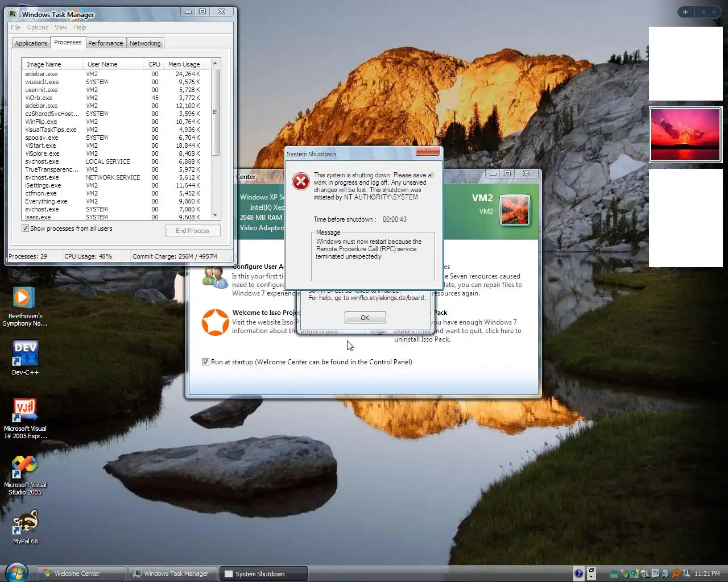Open the View menu in Task Manager
Viewport: 728px width, 582px height.
(x=61, y=27)
